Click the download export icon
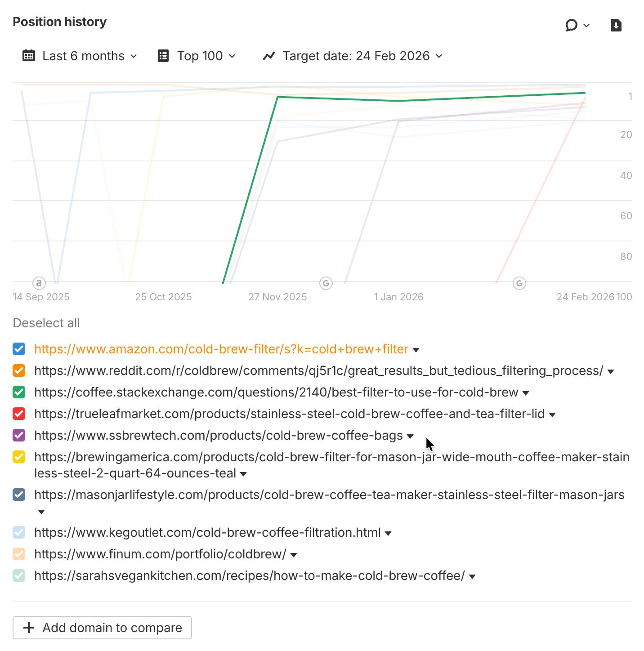 coord(616,25)
